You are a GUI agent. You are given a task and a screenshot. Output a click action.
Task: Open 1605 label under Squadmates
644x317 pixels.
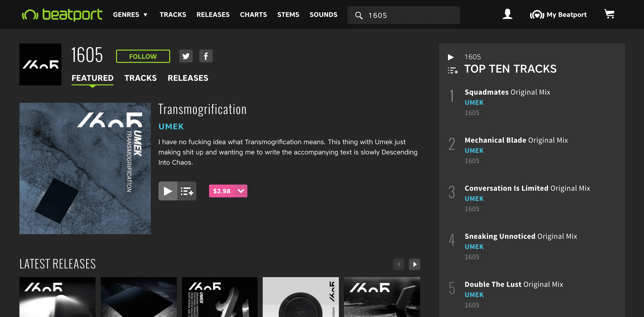click(x=472, y=113)
